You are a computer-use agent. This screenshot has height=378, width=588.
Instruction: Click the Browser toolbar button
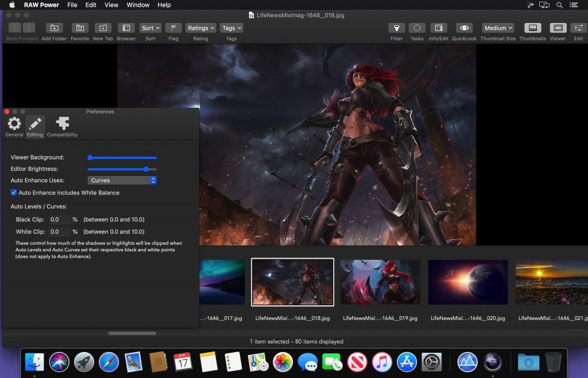coord(126,28)
